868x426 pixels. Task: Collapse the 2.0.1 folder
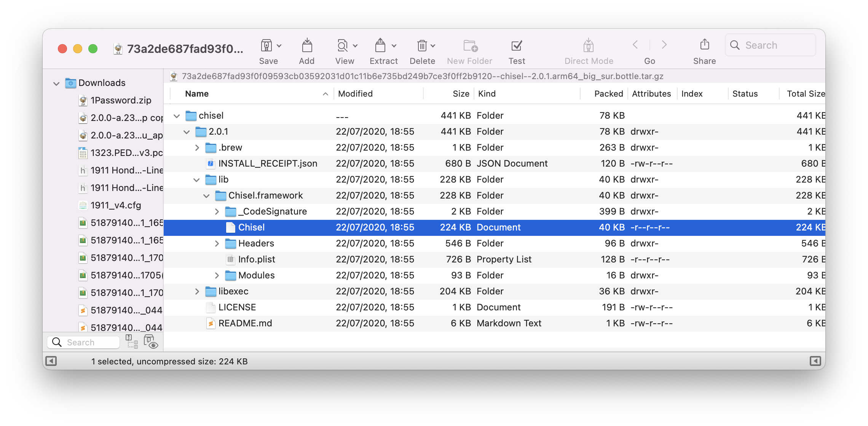(x=187, y=132)
